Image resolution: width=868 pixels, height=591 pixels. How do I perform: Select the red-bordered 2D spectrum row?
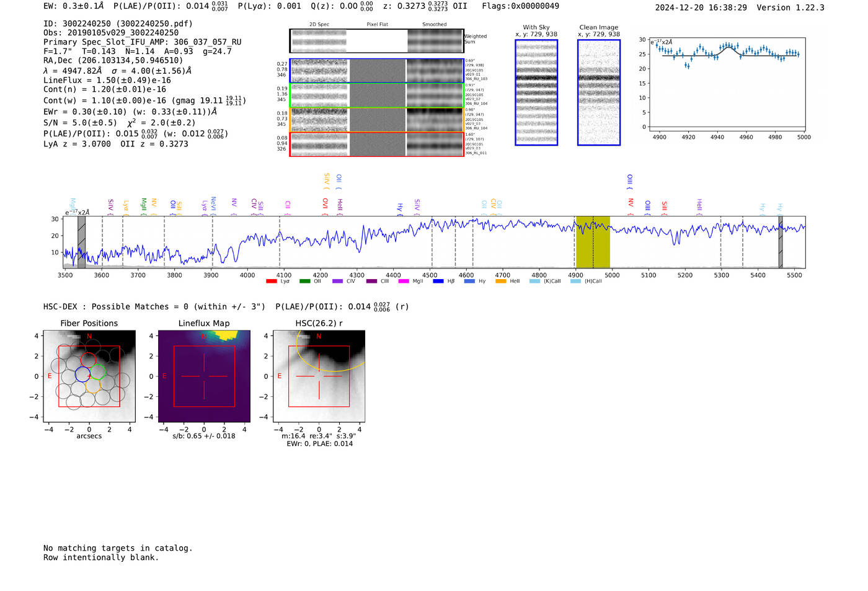click(376, 144)
